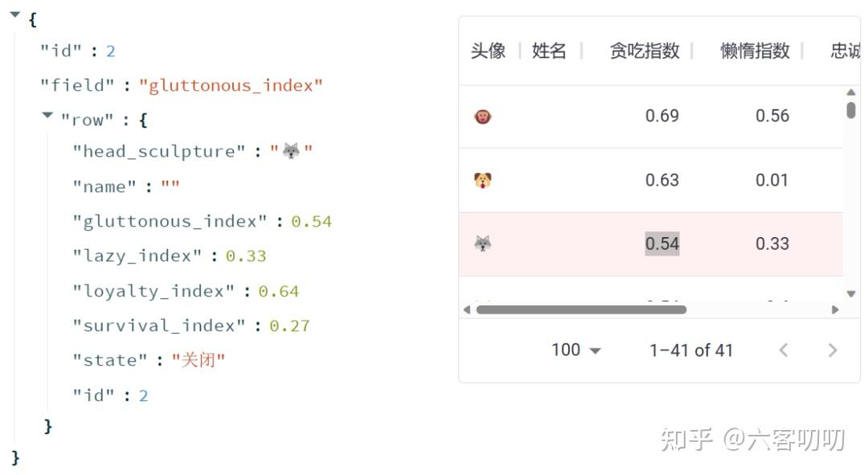Viewport: 868px width, 475px height.
Task: Click the 姓名 column header
Action: 549,51
